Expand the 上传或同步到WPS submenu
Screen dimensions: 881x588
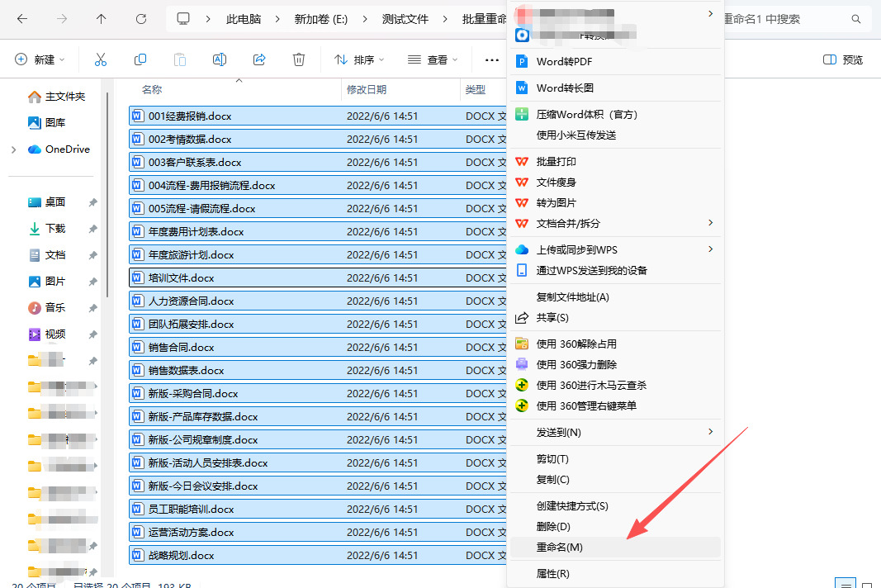click(x=711, y=249)
